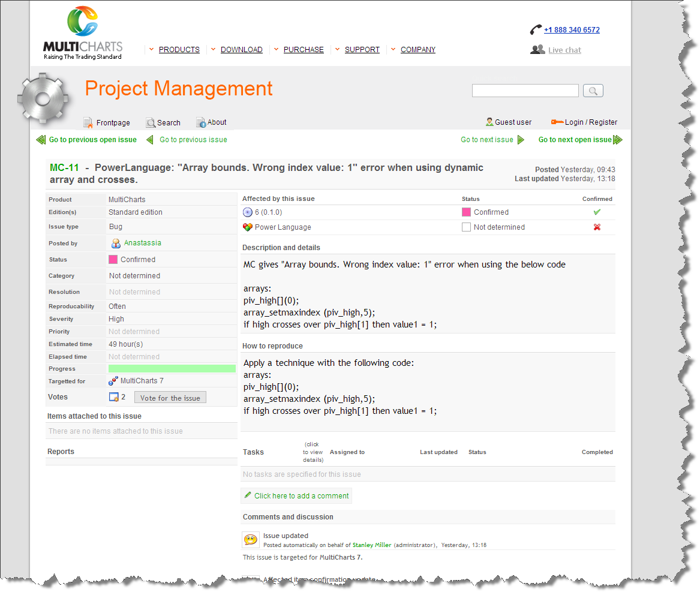The width and height of the screenshot is (700, 592).
Task: Click the next open issue double-arrow icon
Action: [x=618, y=140]
